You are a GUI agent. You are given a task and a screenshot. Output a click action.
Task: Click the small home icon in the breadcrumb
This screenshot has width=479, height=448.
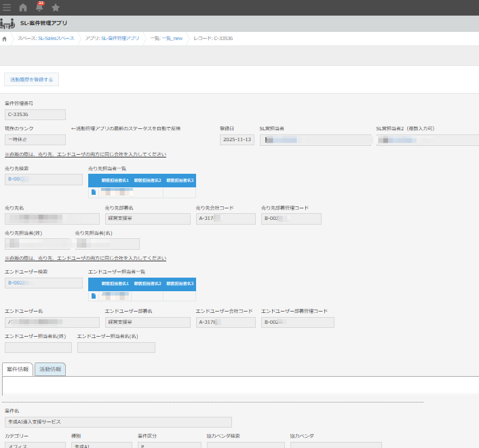point(5,39)
